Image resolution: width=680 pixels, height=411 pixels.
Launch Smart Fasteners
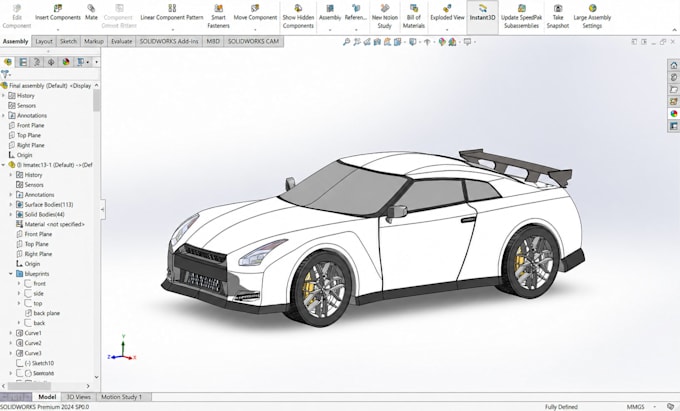(218, 16)
